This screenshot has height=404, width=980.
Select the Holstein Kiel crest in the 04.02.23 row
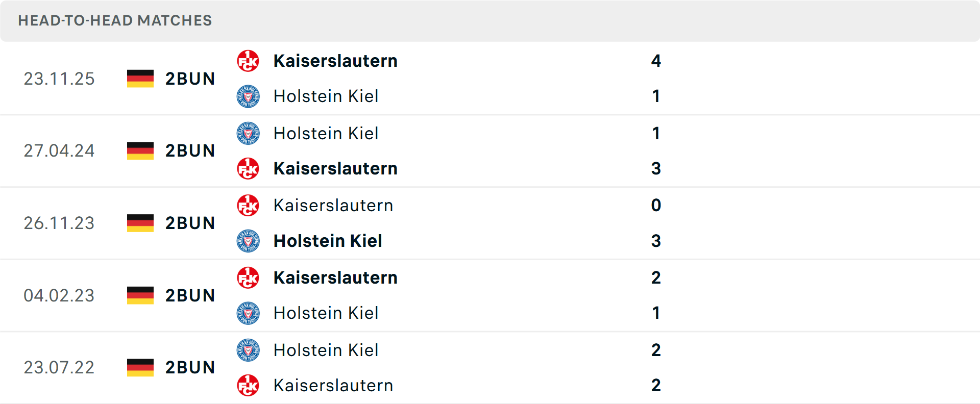249,313
